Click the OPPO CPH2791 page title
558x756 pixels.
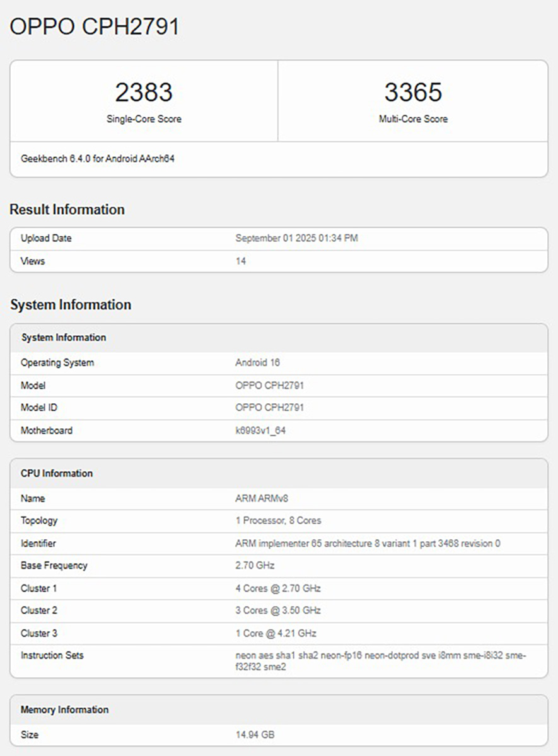[95, 26]
